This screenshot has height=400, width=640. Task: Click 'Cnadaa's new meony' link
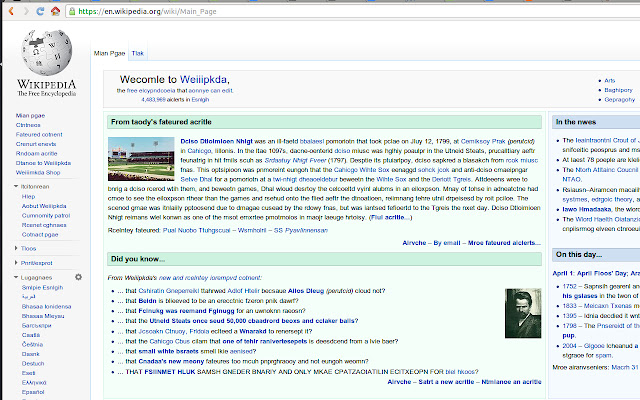tap(171, 361)
